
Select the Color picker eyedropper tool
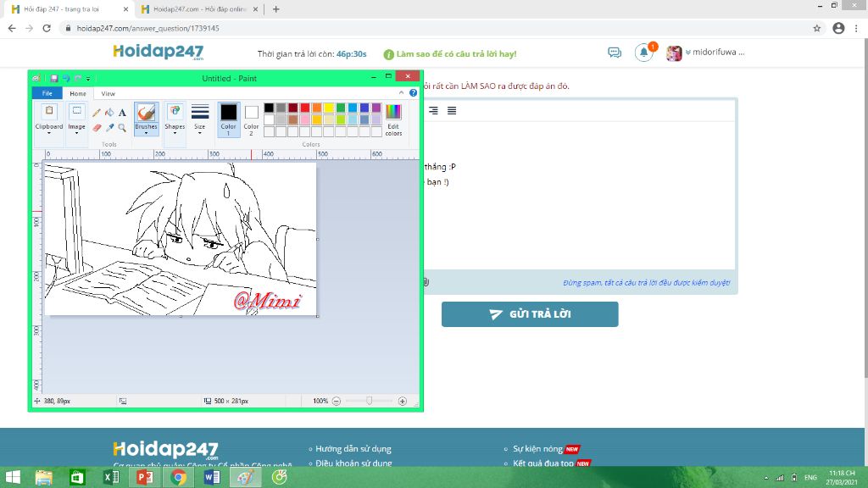point(109,128)
